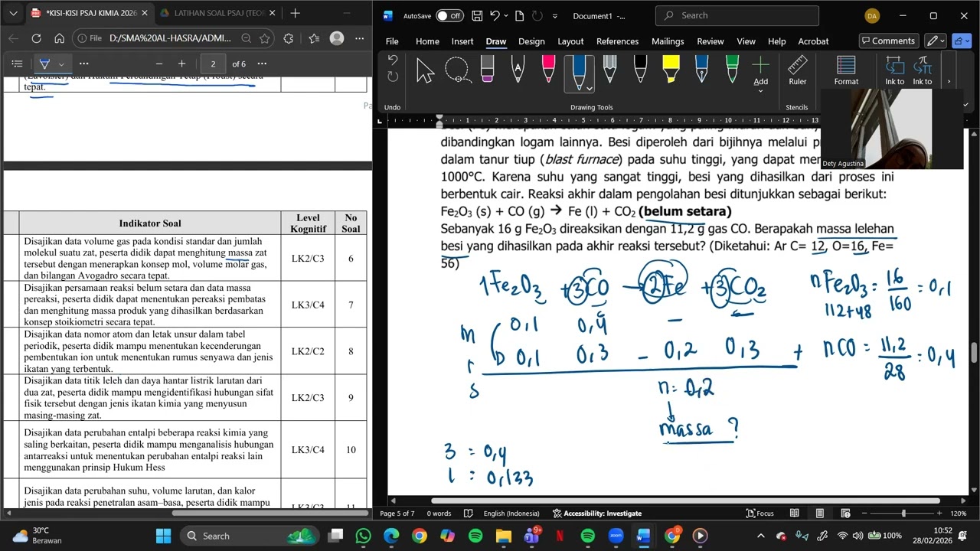This screenshot has width=980, height=551.
Task: Open the Editing mode dropdown with pencil icon
Action: (x=936, y=41)
